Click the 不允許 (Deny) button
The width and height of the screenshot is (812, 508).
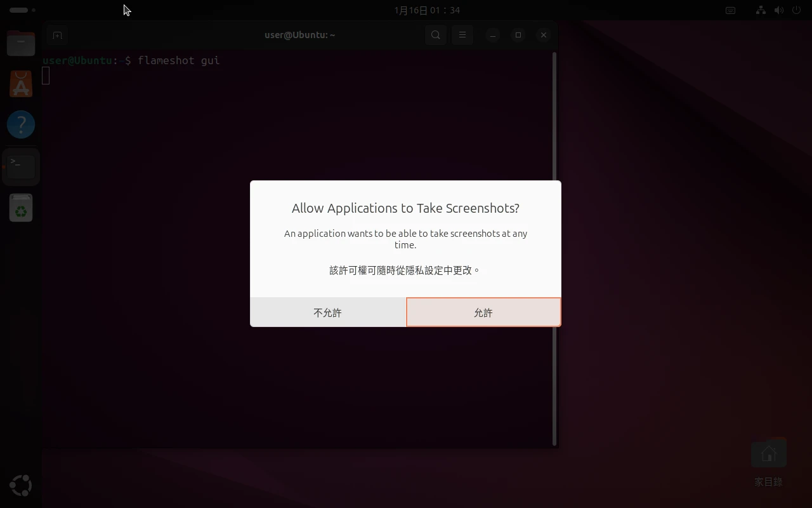pos(328,312)
